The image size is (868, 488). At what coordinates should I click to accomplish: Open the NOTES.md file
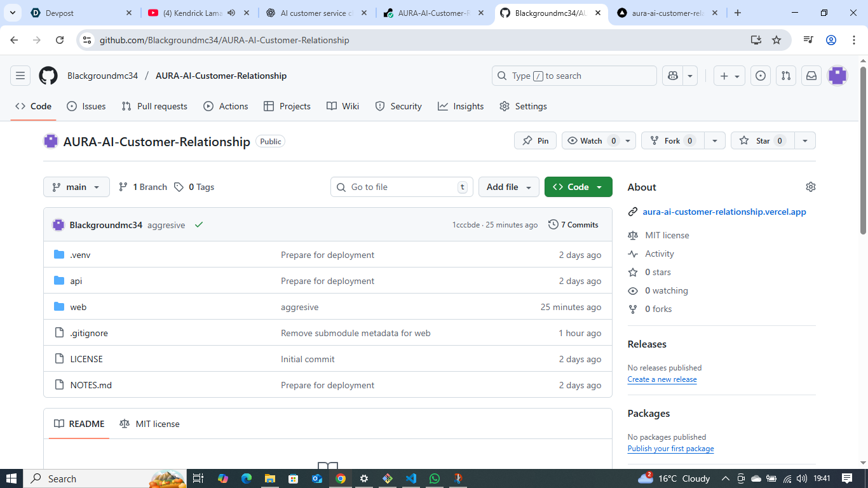coord(91,385)
